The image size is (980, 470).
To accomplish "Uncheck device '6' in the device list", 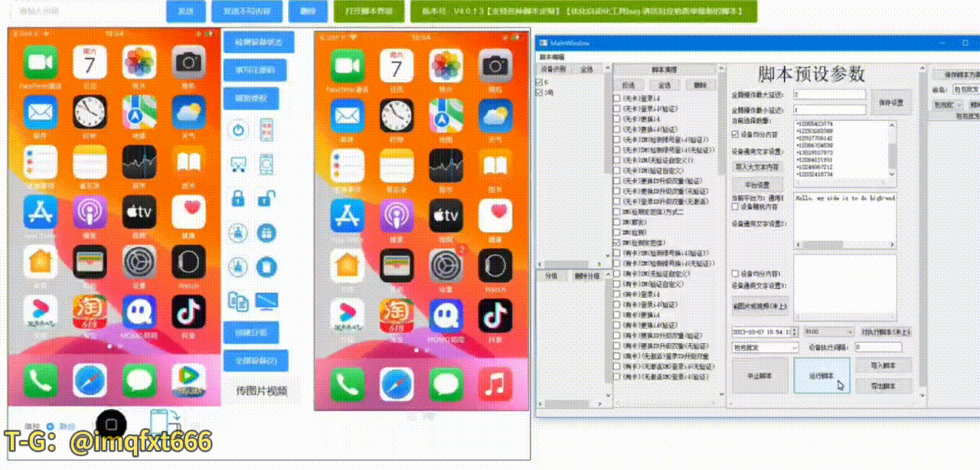I will 540,82.
